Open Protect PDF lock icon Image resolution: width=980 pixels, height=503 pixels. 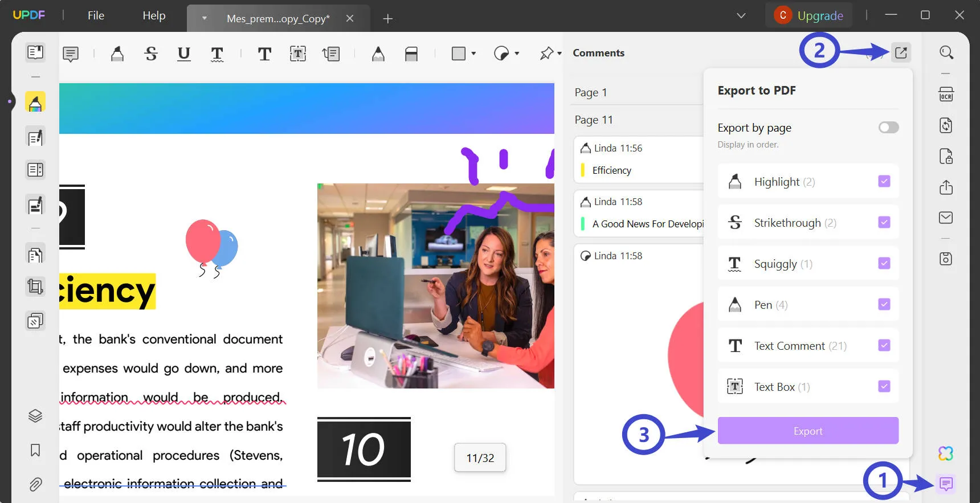click(946, 156)
